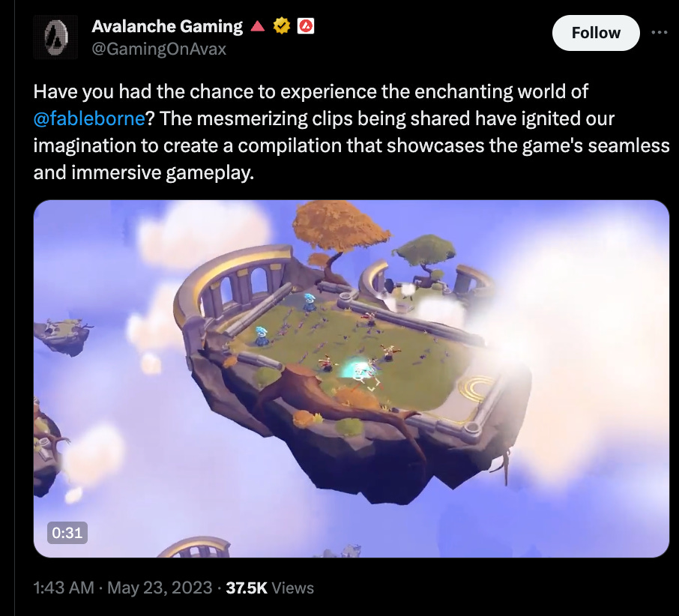The image size is (679, 616).
Task: Click the red triangle emoji beside name
Action: (258, 26)
